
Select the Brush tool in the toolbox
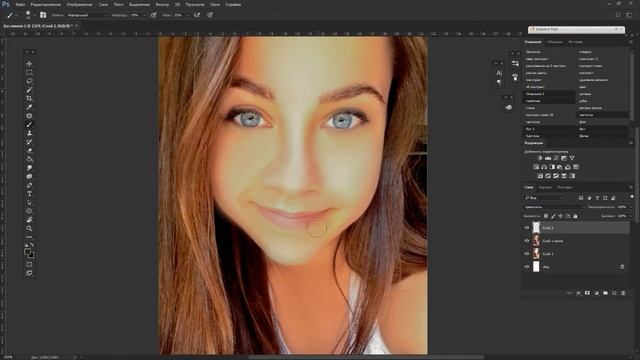pos(29,124)
